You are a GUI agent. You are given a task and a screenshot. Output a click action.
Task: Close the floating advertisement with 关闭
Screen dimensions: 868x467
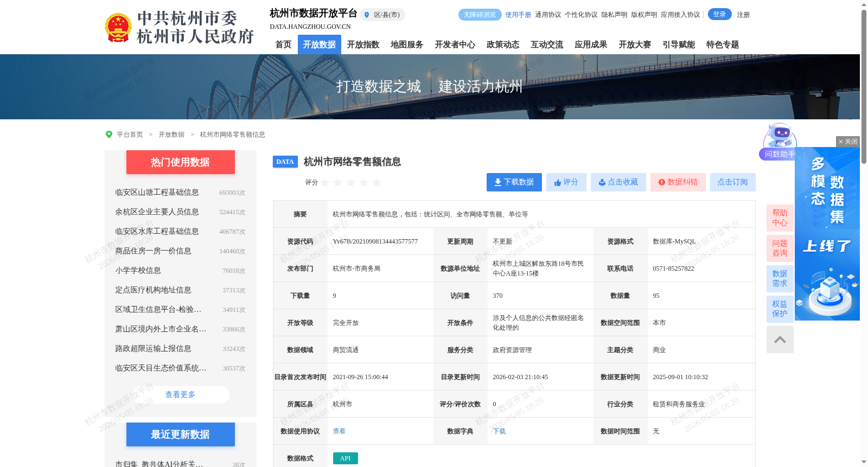pos(848,142)
